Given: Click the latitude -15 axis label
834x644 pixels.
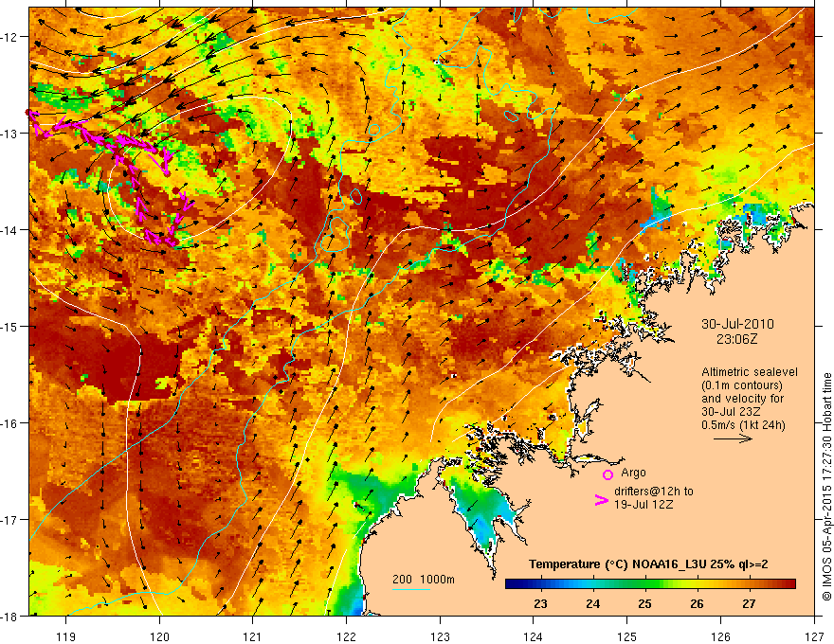Looking at the screenshot, I should point(10,326).
